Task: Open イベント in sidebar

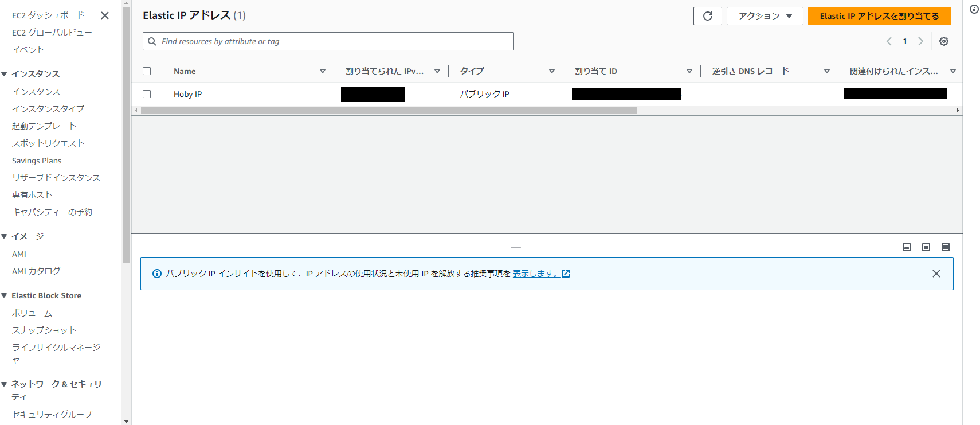Action: click(28, 50)
